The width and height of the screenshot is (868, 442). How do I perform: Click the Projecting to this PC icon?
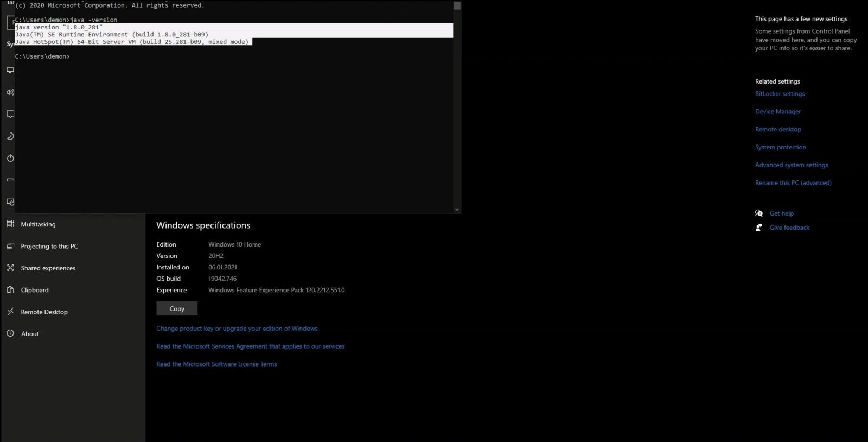click(x=10, y=246)
